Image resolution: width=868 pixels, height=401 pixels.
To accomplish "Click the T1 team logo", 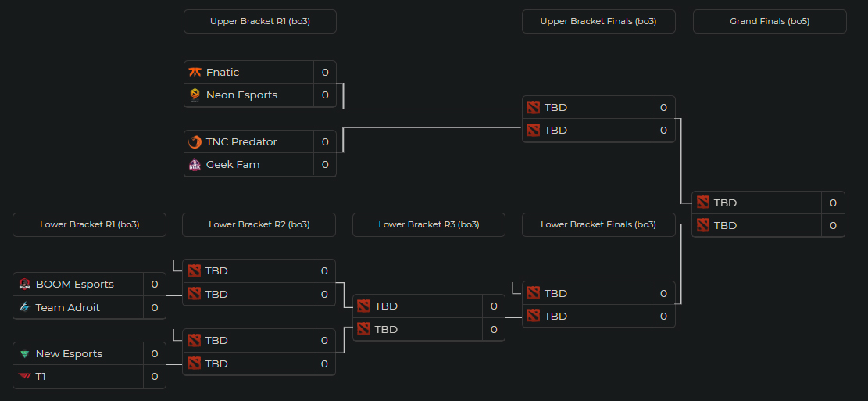I will coord(24,376).
